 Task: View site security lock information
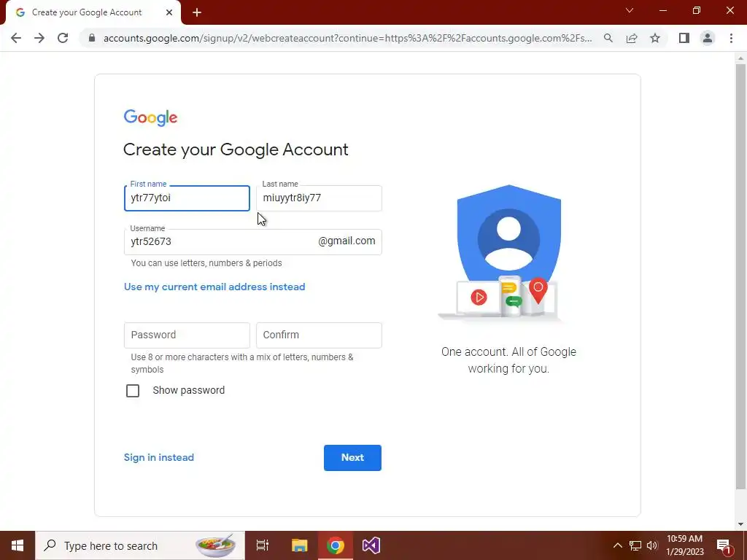(x=92, y=38)
